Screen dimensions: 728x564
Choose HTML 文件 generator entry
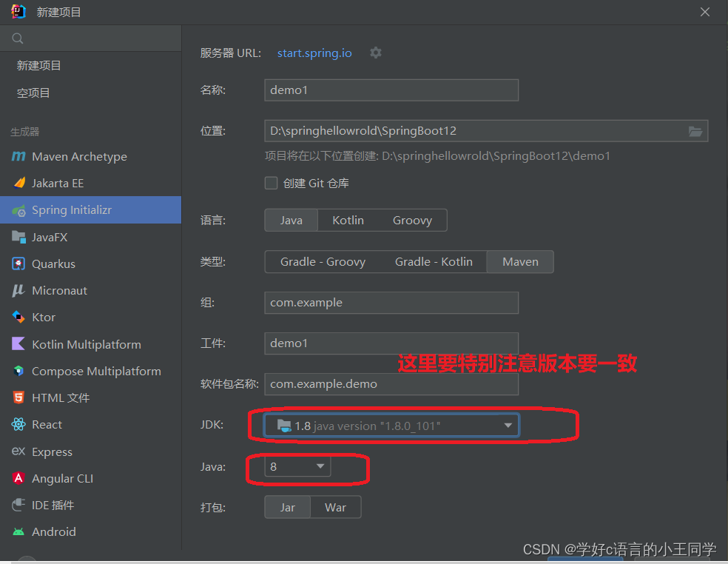coord(90,397)
